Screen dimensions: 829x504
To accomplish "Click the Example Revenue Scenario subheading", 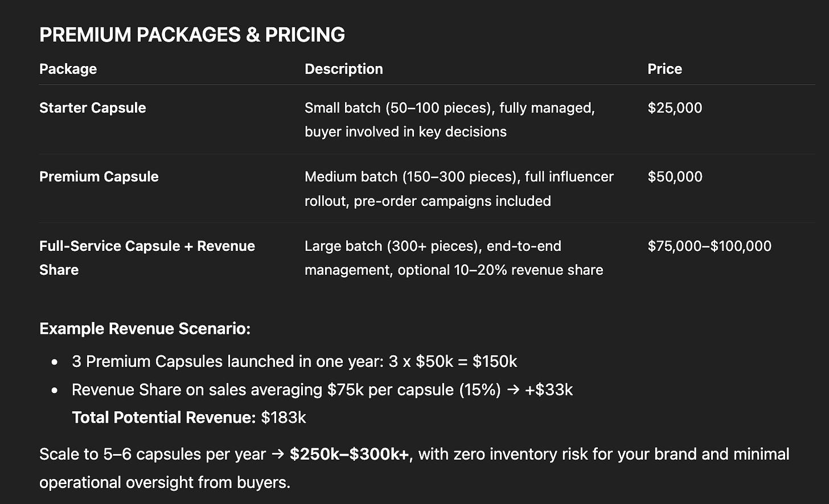I will pyautogui.click(x=145, y=329).
